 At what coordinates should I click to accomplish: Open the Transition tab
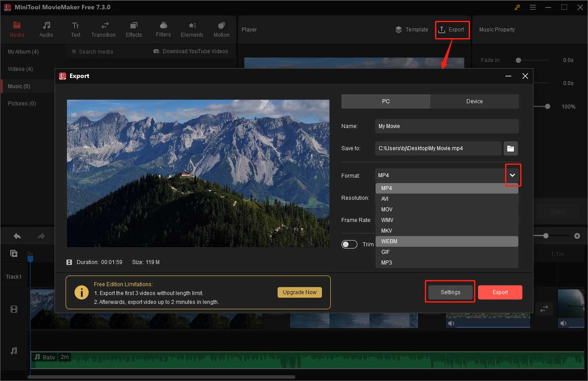point(103,29)
